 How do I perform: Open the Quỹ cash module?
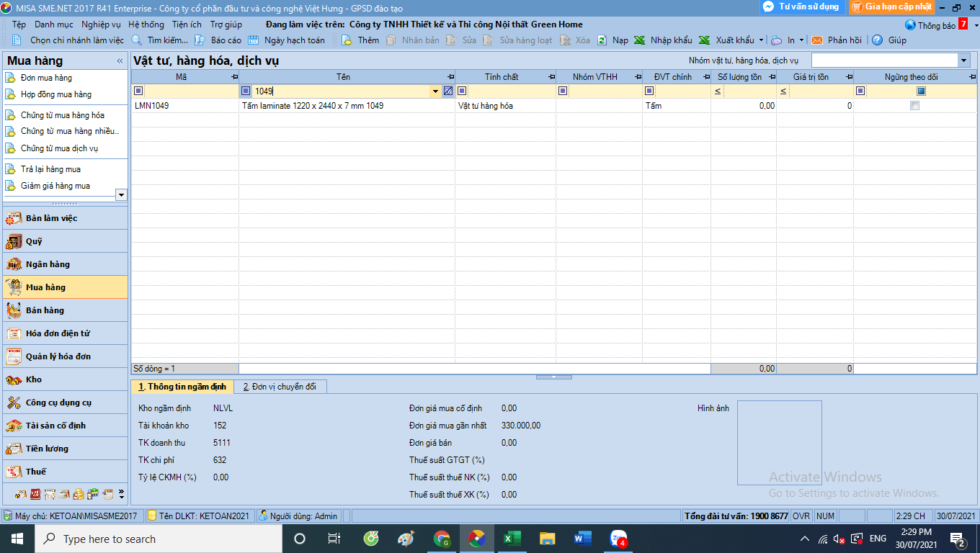(x=65, y=241)
